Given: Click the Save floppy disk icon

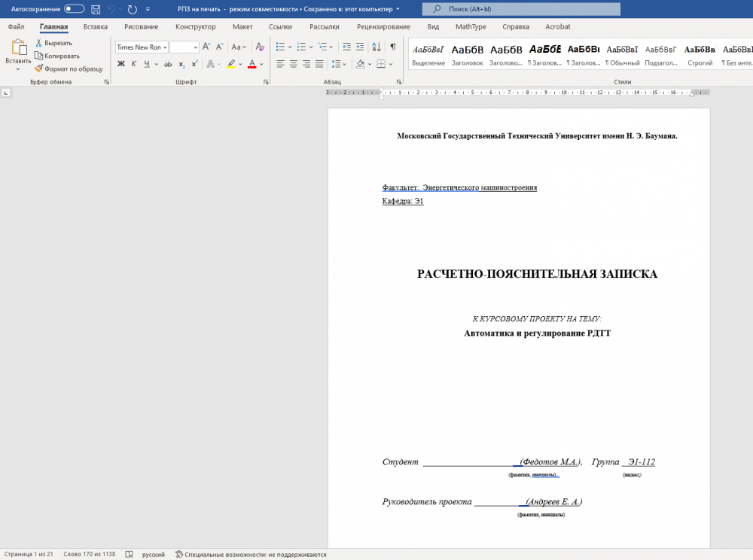Looking at the screenshot, I should tap(96, 9).
